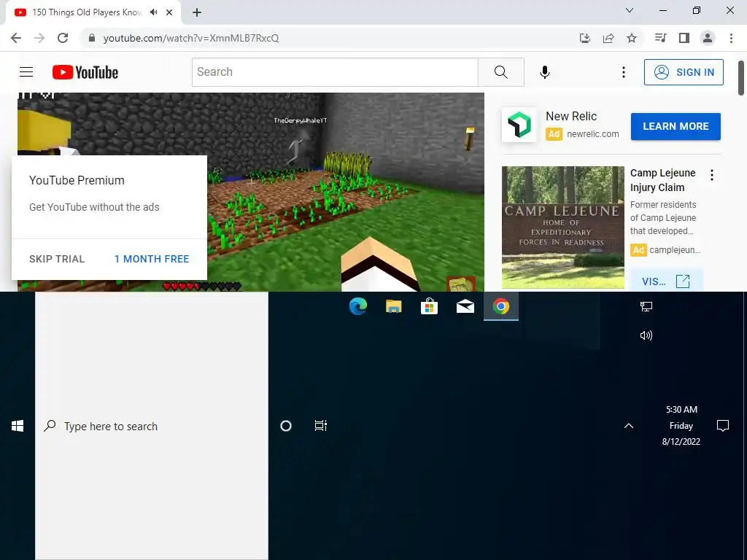Open Chrome three-dot menu
Screen dimensions: 747x560
(x=731, y=38)
